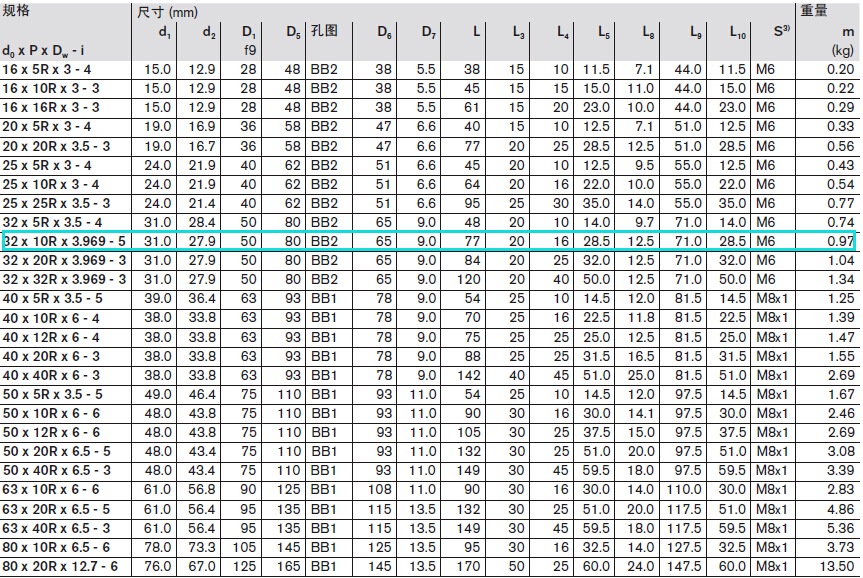Click the 规格 header cell
This screenshot has height=578, width=863.
point(17,11)
